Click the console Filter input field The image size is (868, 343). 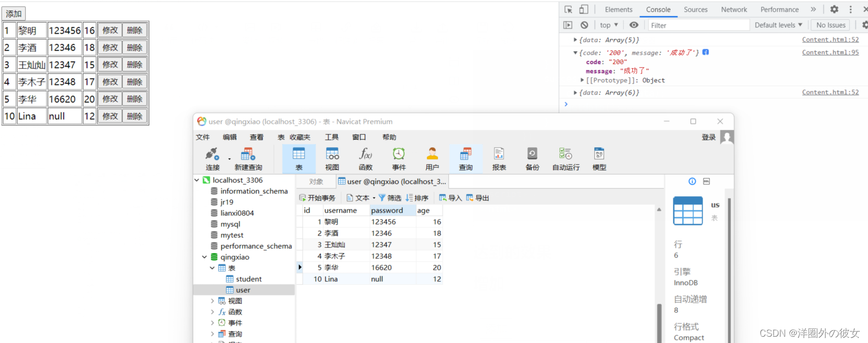pos(698,25)
